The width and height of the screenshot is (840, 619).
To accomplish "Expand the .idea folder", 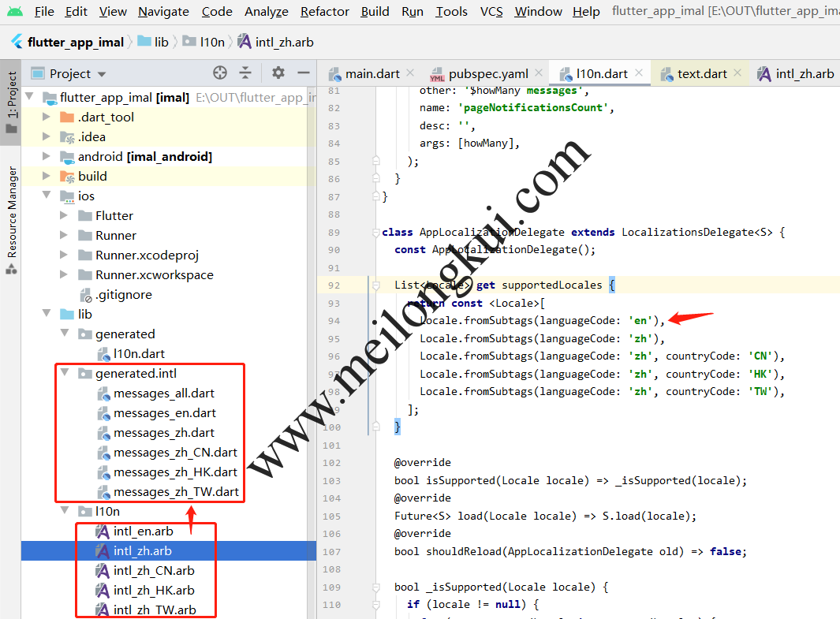I will 47,136.
